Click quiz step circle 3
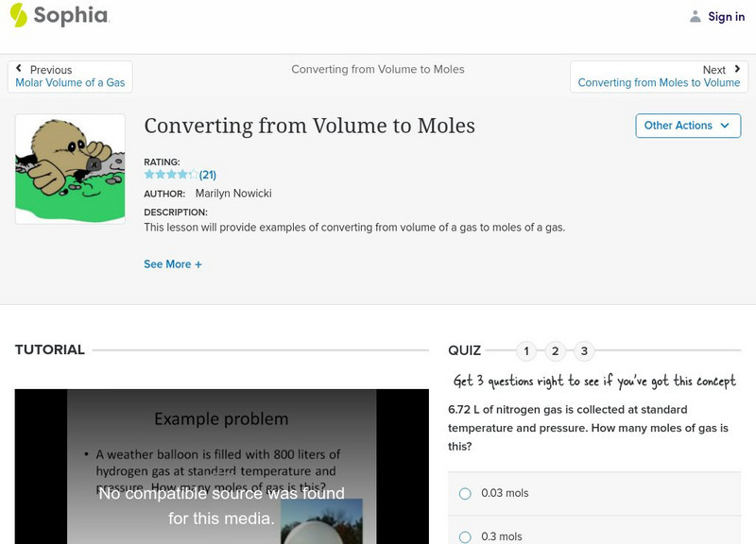The height and width of the screenshot is (544, 756). click(585, 349)
